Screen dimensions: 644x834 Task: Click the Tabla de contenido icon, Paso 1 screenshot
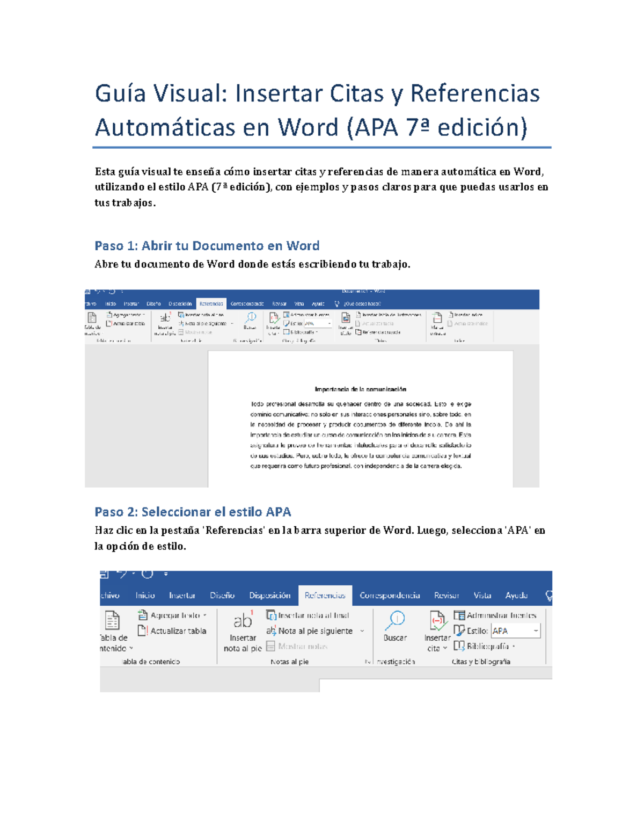[92, 318]
